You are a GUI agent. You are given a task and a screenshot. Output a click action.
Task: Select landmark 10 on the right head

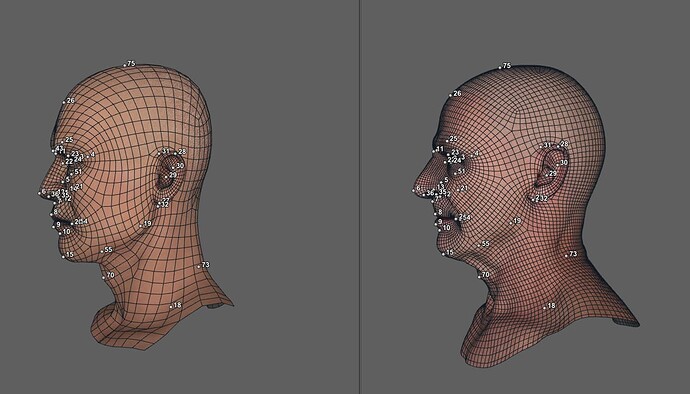coord(440,229)
